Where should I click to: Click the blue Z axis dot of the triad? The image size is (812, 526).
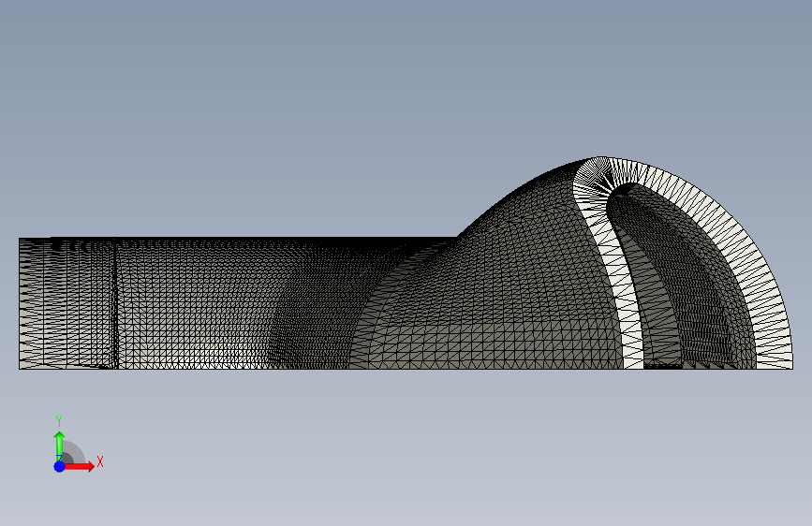point(59,466)
